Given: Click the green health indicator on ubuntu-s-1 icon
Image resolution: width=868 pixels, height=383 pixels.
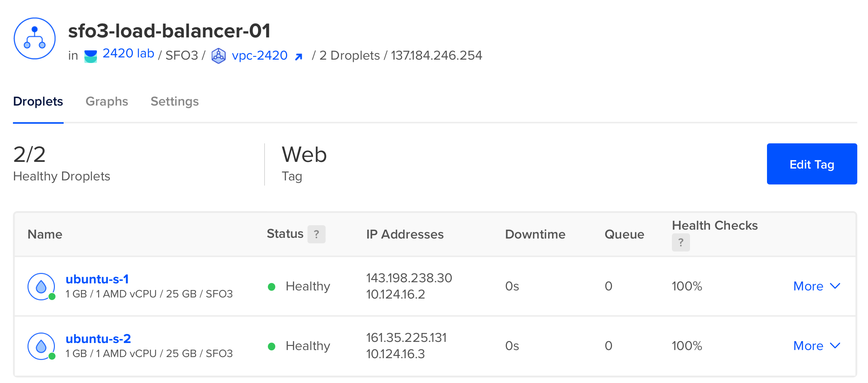Looking at the screenshot, I should coord(52,297).
